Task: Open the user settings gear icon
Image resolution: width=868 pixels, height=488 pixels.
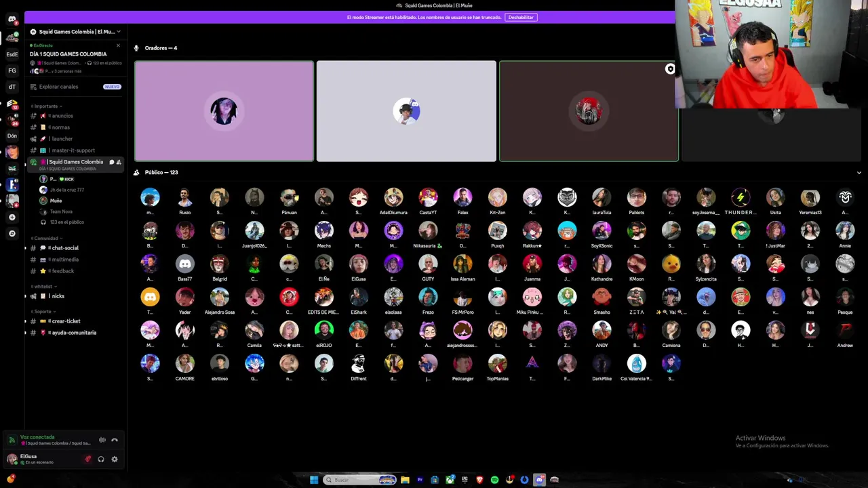Action: [115, 459]
